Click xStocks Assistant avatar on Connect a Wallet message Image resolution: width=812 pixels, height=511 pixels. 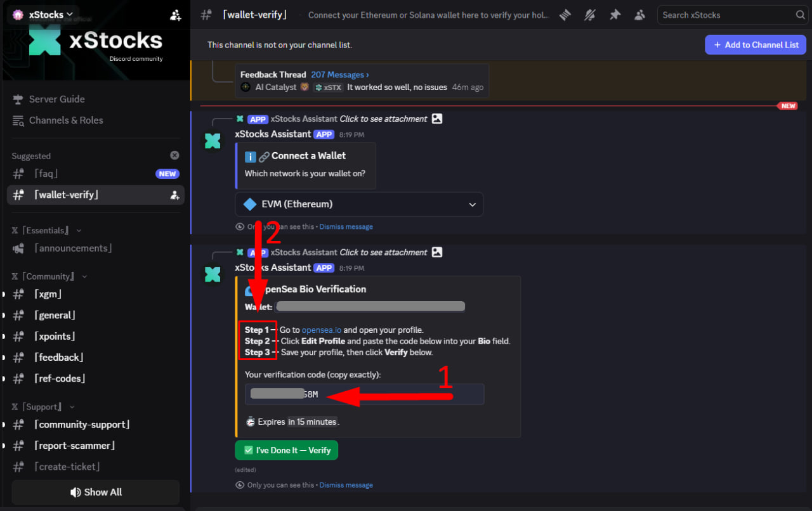click(213, 141)
